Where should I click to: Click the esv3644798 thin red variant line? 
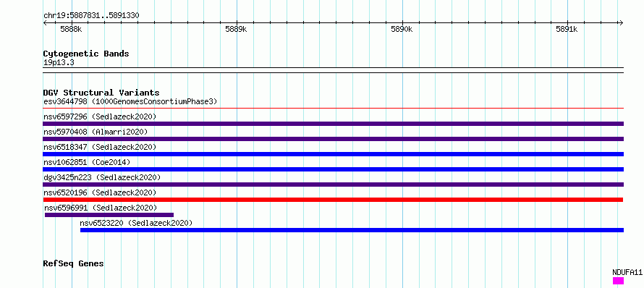tap(333, 109)
